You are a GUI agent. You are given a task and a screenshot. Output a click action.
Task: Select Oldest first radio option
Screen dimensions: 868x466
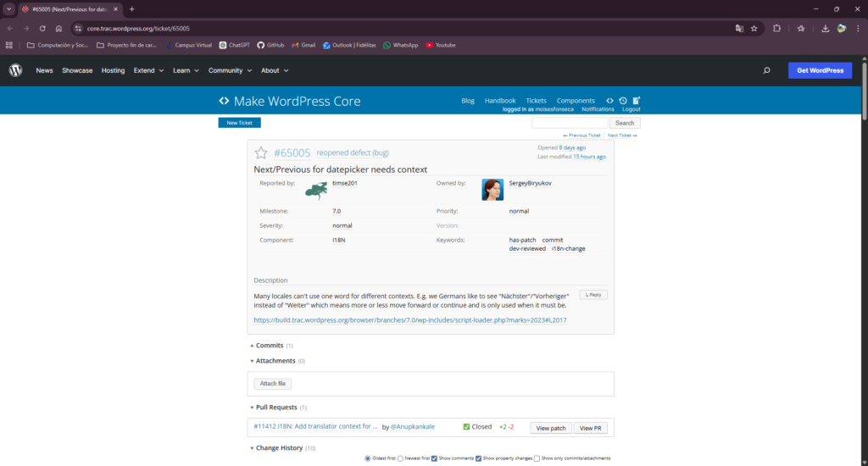[368, 458]
